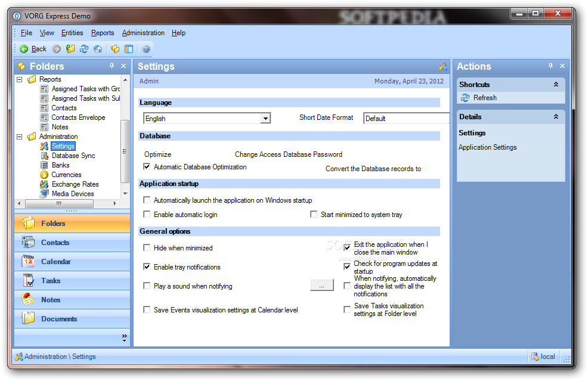
Task: Check Enable automatic login
Action: [147, 215]
